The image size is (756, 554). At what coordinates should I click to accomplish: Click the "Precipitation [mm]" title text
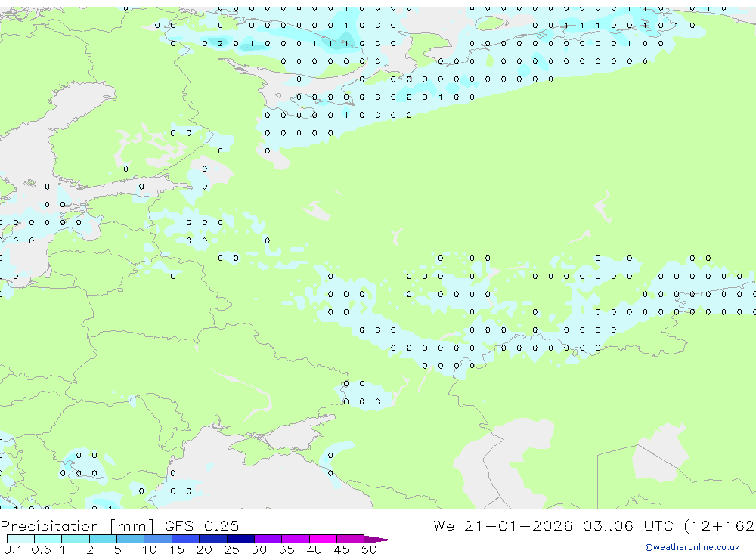(78, 526)
